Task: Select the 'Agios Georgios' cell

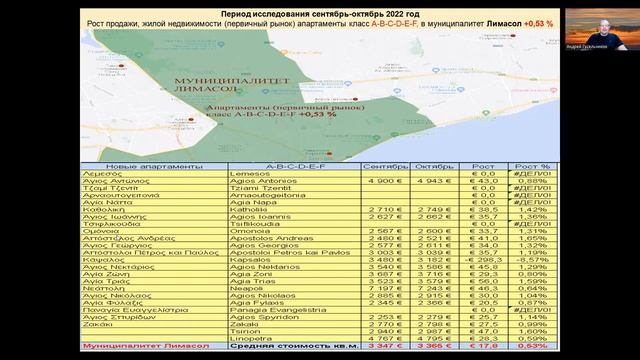Action: click(295, 245)
